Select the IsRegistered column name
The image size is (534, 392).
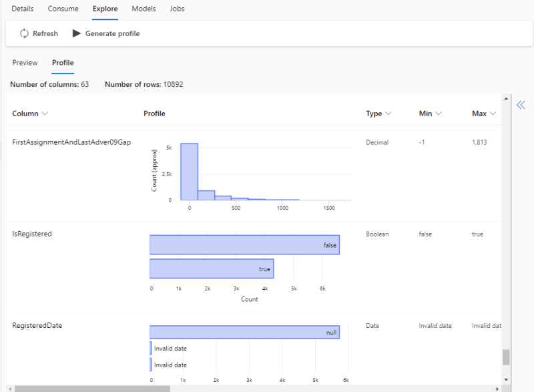[x=32, y=234]
